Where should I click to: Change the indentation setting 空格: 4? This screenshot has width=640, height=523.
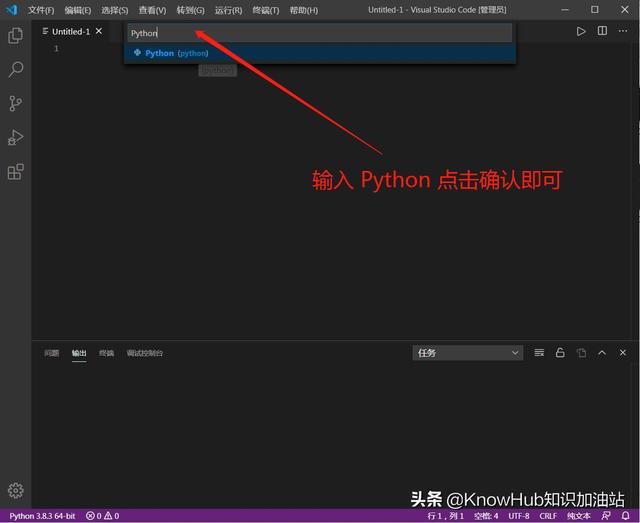tap(486, 516)
